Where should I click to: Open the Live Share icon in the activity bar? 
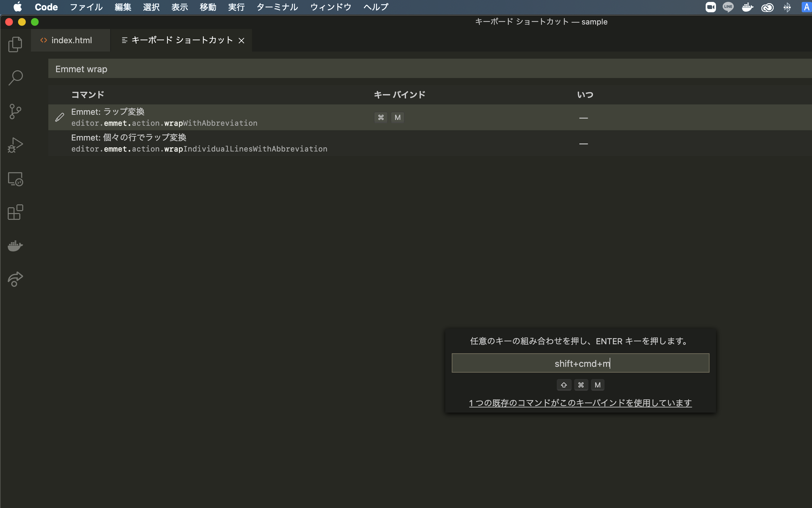[15, 279]
